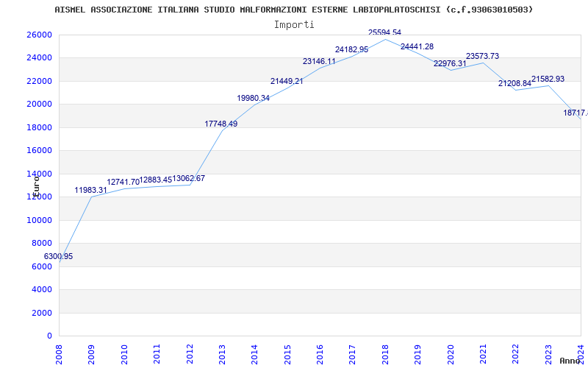Click y-axis value 4000
Screen dimensions: 588x368
[x=42, y=290]
